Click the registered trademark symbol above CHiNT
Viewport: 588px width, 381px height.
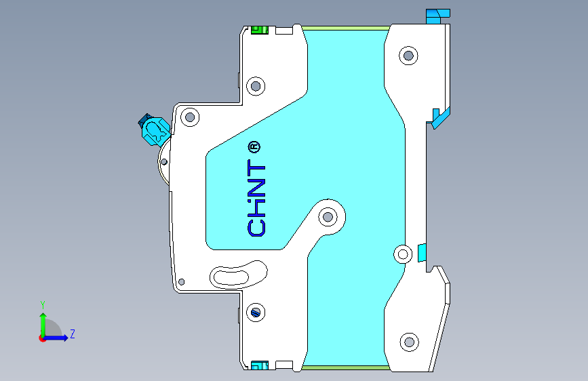254,147
